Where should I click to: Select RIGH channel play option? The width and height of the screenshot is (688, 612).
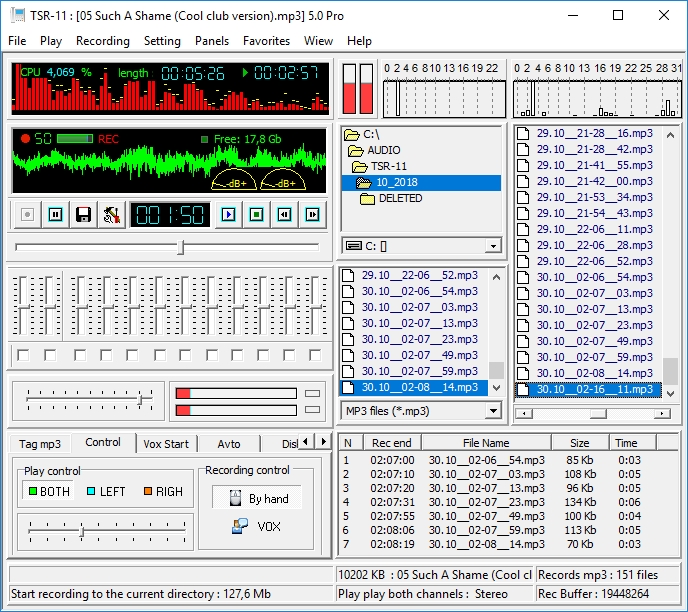[x=163, y=491]
